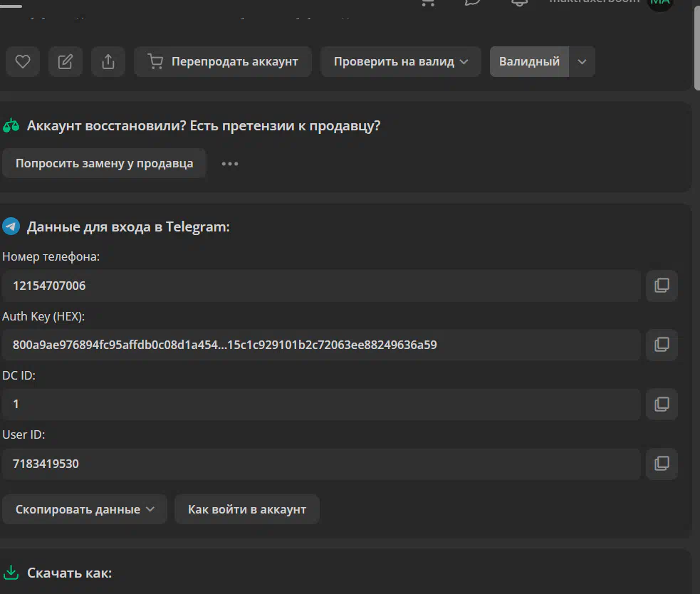
Task: Open Скопировать данные dropdown
Action: 85,509
